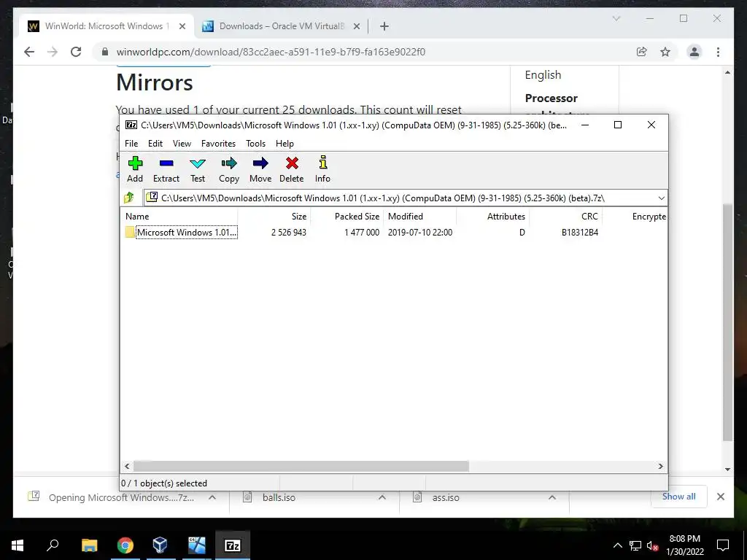Open the 7-Zip File menu
747x560 pixels.
[131, 144]
